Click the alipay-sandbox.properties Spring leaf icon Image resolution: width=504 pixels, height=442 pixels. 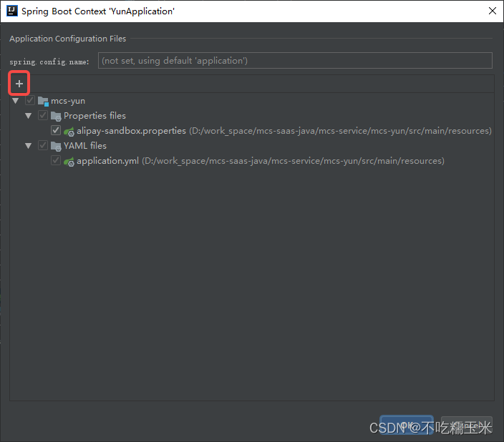click(x=69, y=131)
